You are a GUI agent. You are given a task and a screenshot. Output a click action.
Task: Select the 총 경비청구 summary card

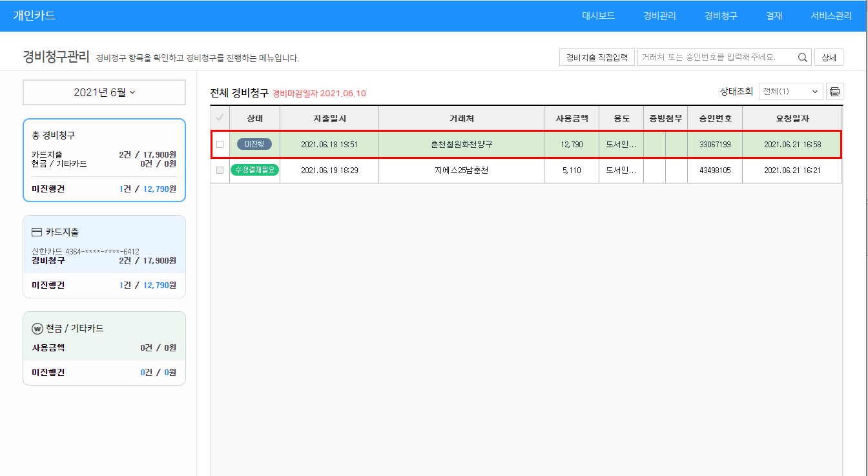[x=104, y=160]
